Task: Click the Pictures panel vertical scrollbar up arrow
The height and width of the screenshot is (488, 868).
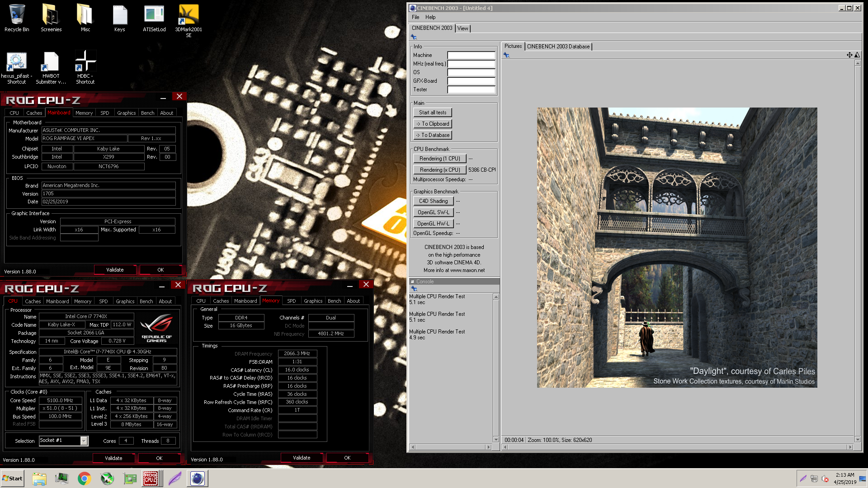Action: [x=858, y=63]
